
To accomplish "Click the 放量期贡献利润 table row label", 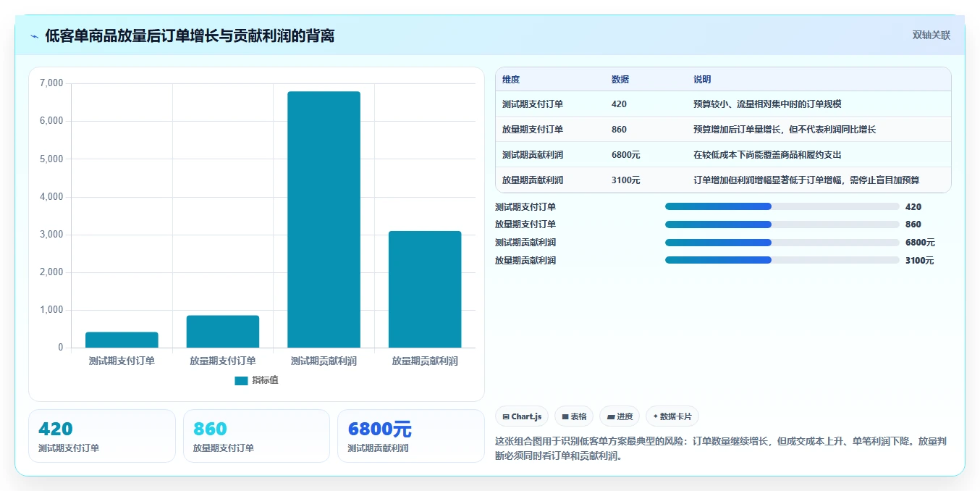I will tap(533, 180).
